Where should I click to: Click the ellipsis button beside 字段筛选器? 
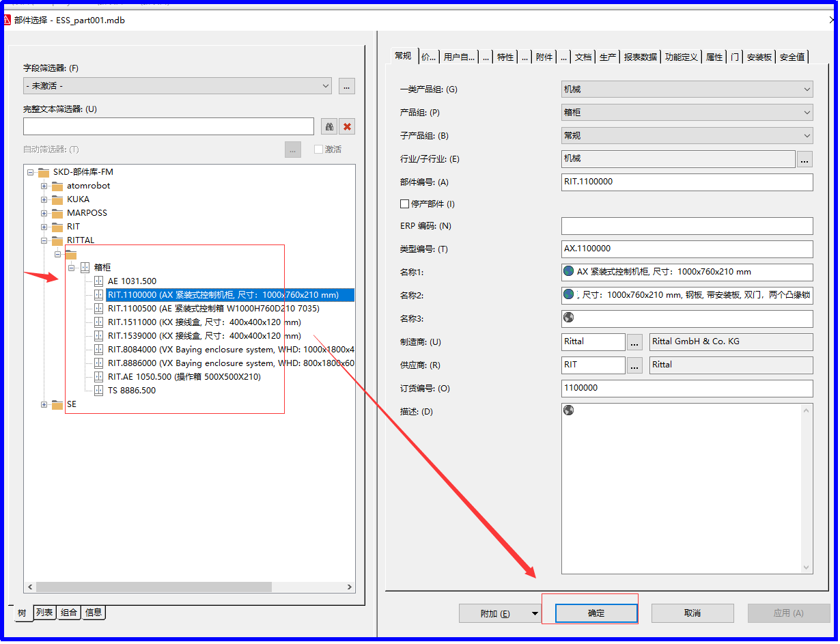pos(347,86)
